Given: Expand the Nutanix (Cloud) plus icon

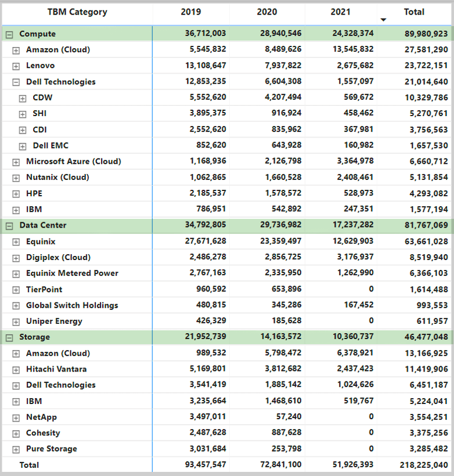Looking at the screenshot, I should point(16,178).
